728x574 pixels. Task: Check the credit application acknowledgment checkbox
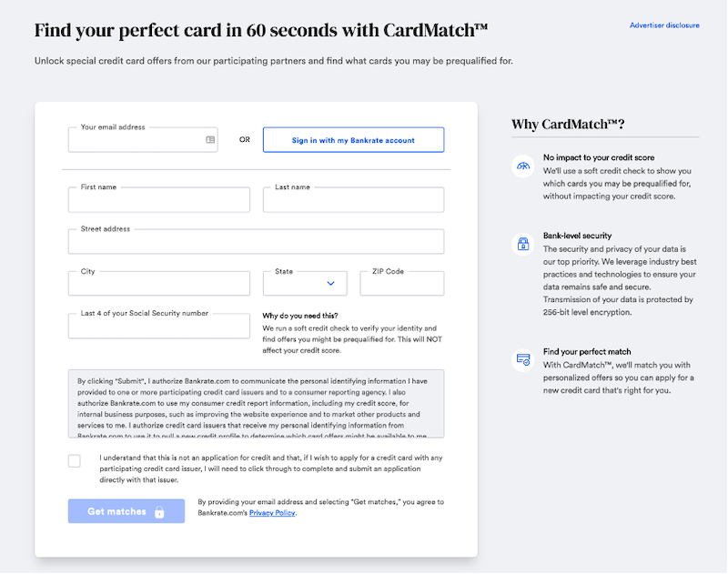click(75, 460)
